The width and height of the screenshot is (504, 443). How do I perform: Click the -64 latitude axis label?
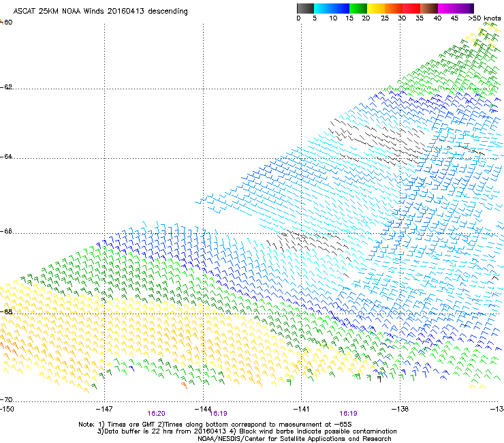coord(6,157)
